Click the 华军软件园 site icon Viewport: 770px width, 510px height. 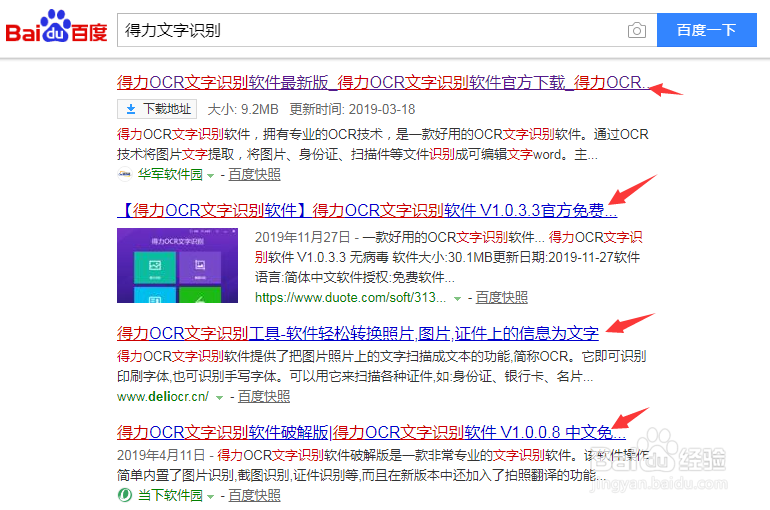point(125,174)
